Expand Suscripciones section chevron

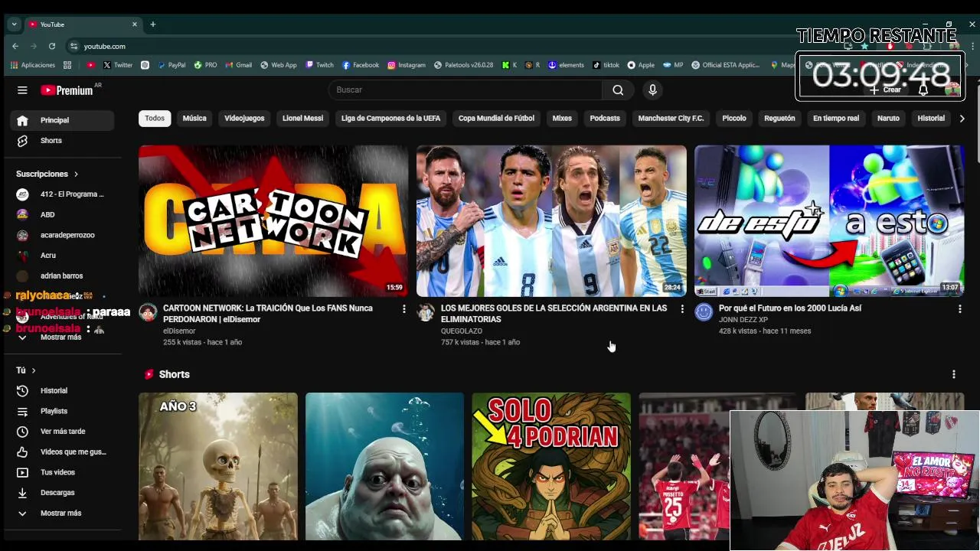[76, 174]
